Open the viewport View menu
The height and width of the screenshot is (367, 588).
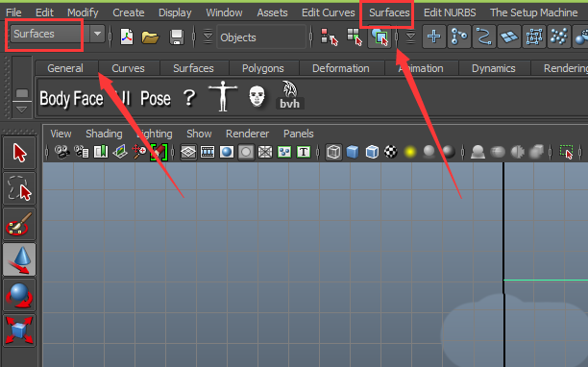61,134
